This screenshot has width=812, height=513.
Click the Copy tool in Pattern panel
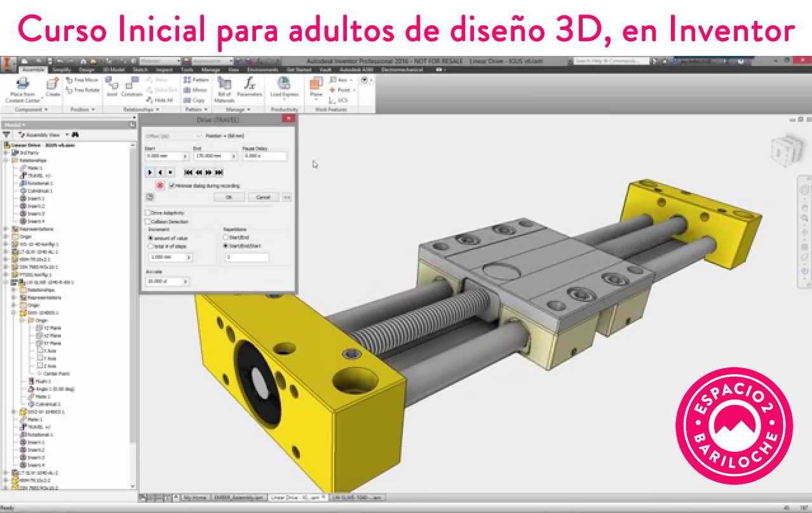tap(194, 100)
